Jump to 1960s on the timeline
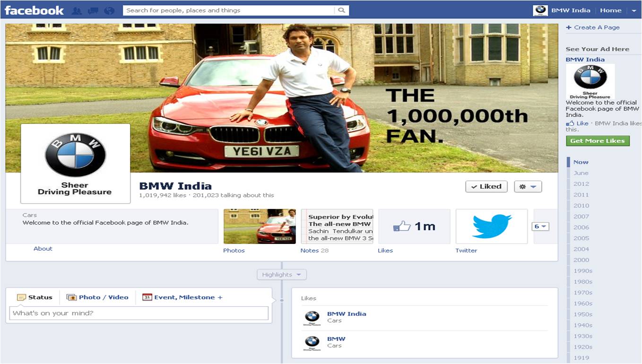This screenshot has height=364, width=642. click(x=583, y=303)
